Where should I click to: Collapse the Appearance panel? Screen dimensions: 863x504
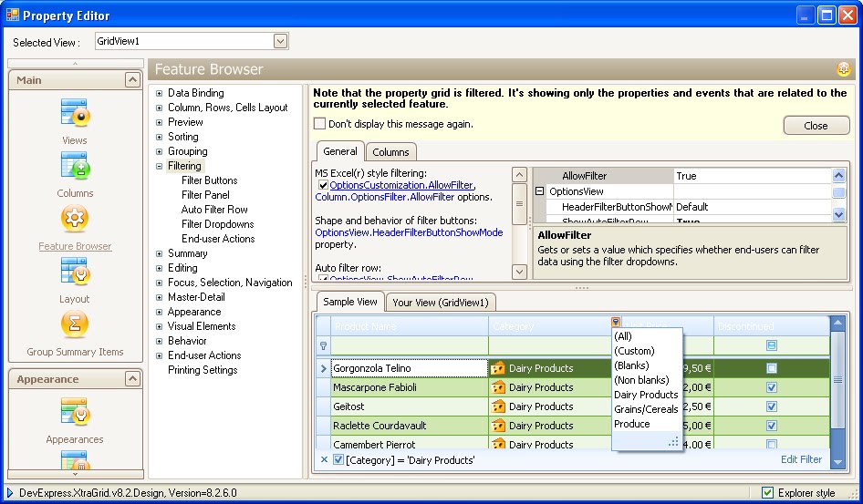132,379
